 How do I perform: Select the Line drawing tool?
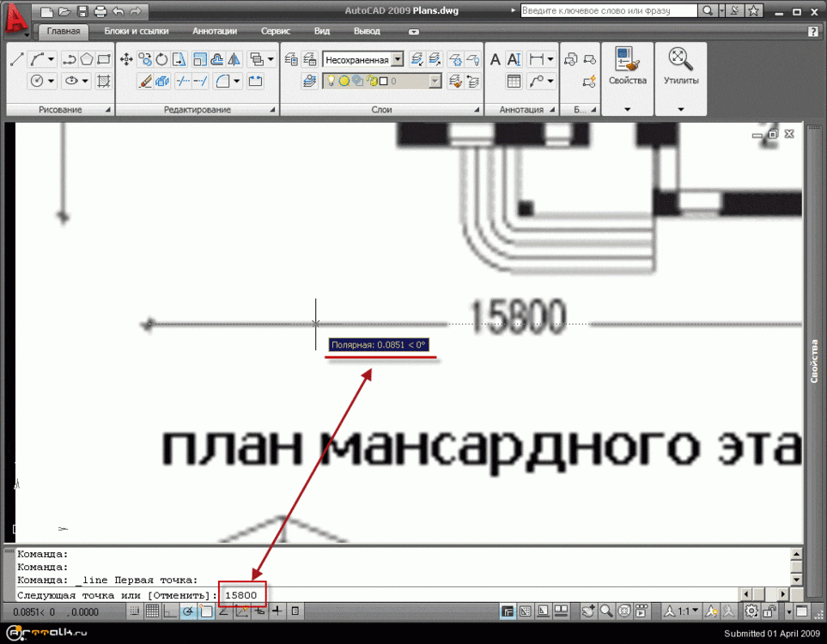click(x=16, y=60)
